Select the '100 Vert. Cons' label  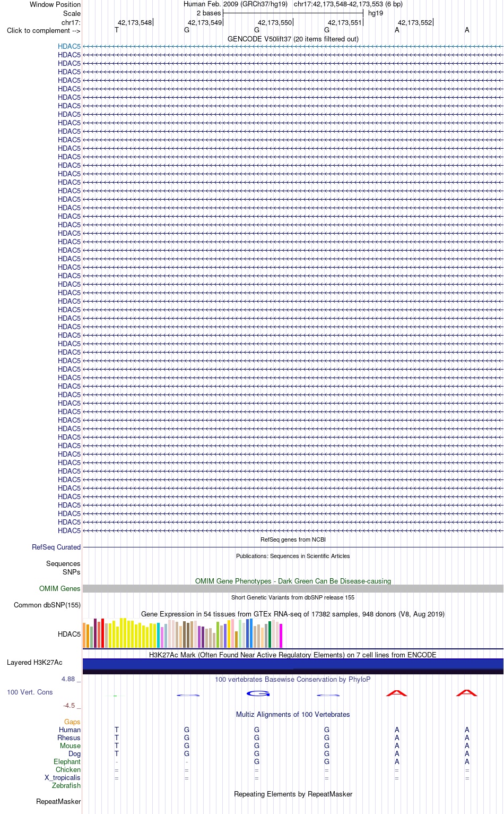(30, 692)
